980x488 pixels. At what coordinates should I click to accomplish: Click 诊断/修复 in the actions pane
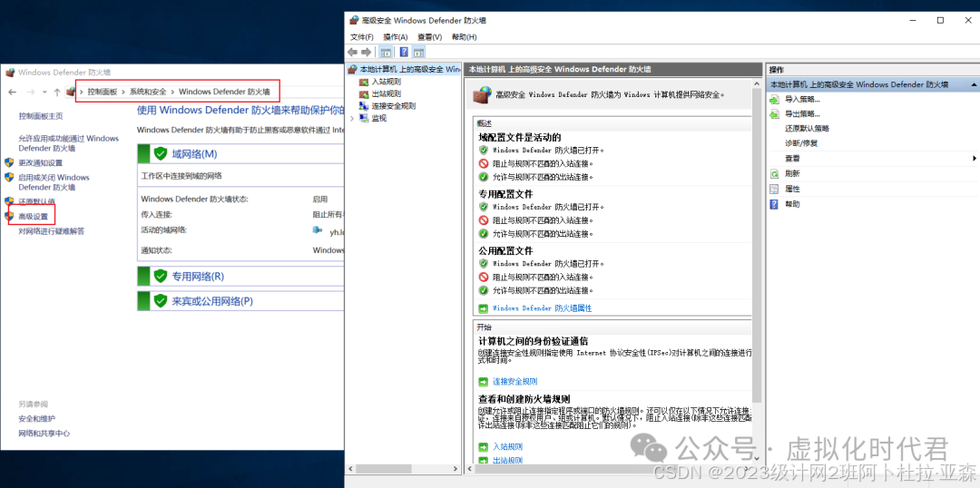801,143
